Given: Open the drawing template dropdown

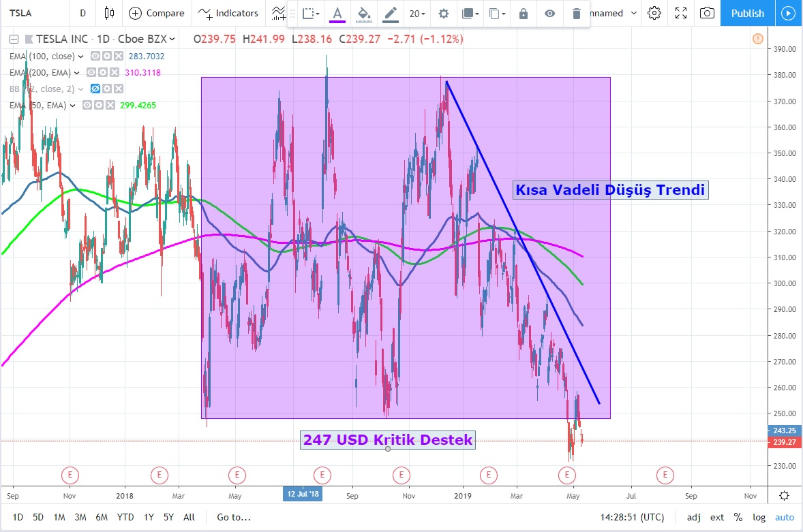Looking at the screenshot, I should point(311,14).
